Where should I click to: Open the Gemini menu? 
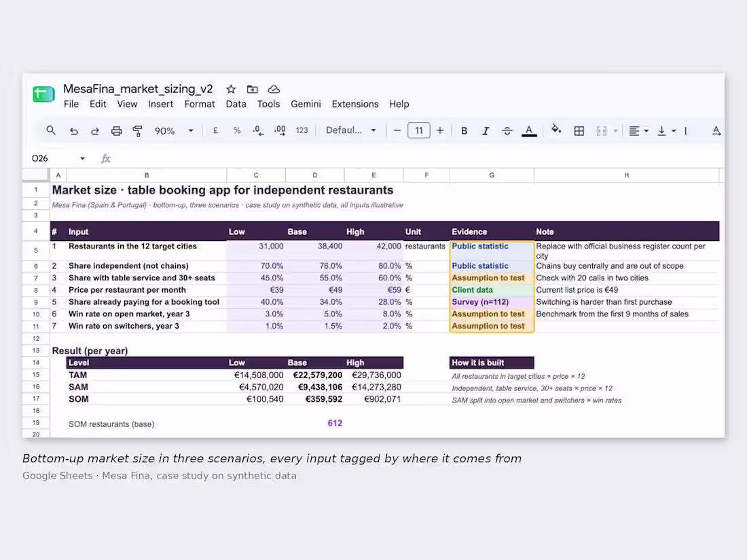(306, 104)
